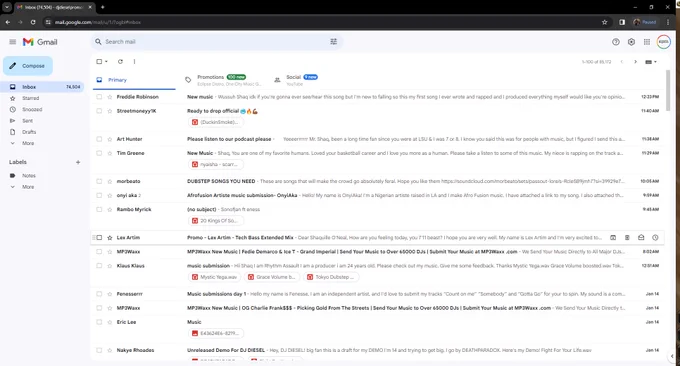
Task: Open the Inbox folder
Action: pyautogui.click(x=43, y=87)
